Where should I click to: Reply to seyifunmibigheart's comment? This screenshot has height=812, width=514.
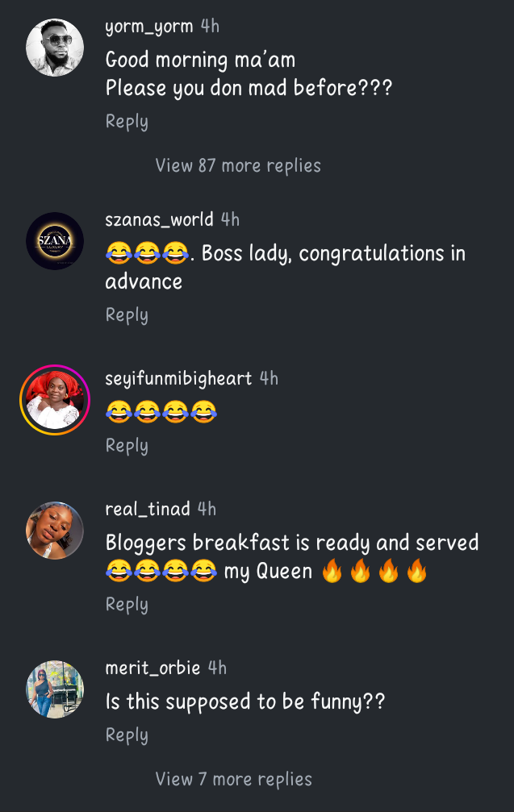[127, 446]
